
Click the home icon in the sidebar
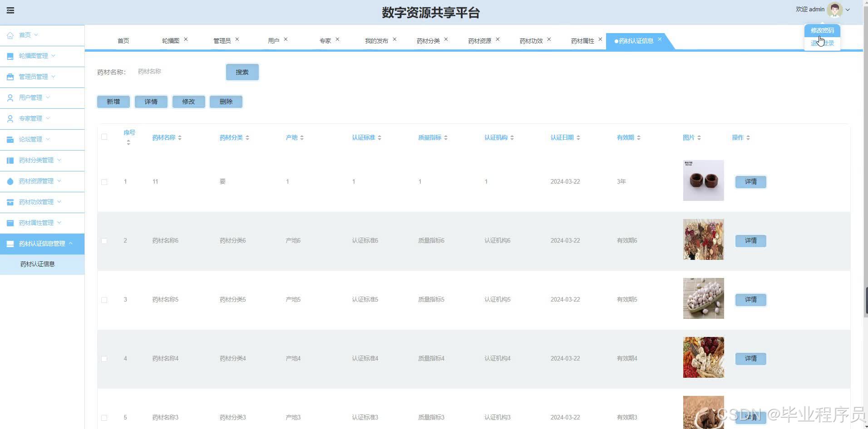click(10, 35)
